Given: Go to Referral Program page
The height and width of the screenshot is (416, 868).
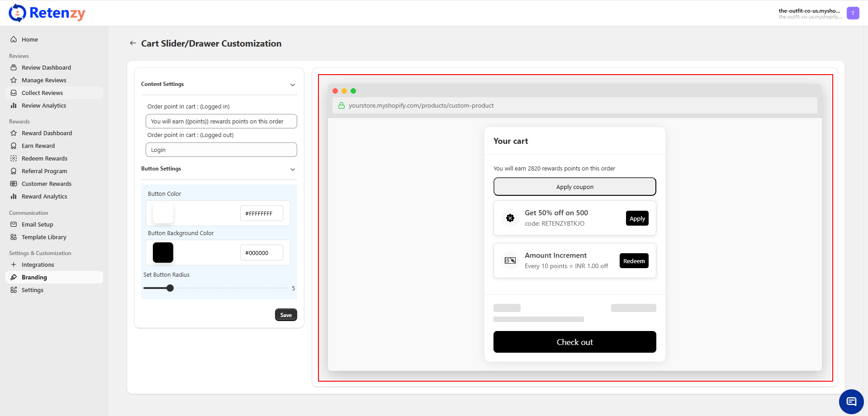Looking at the screenshot, I should tap(44, 171).
